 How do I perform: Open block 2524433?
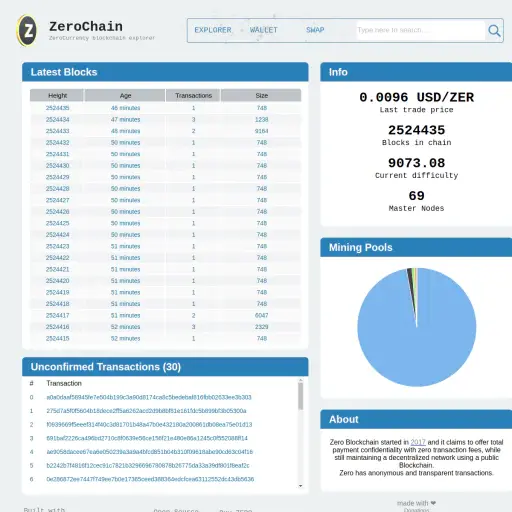click(57, 131)
